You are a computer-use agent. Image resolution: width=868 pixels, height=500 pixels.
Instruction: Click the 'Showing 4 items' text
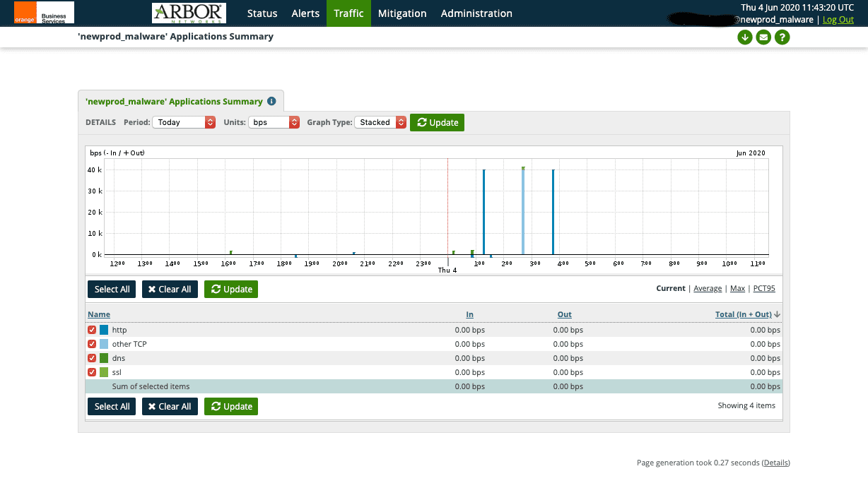(746, 405)
